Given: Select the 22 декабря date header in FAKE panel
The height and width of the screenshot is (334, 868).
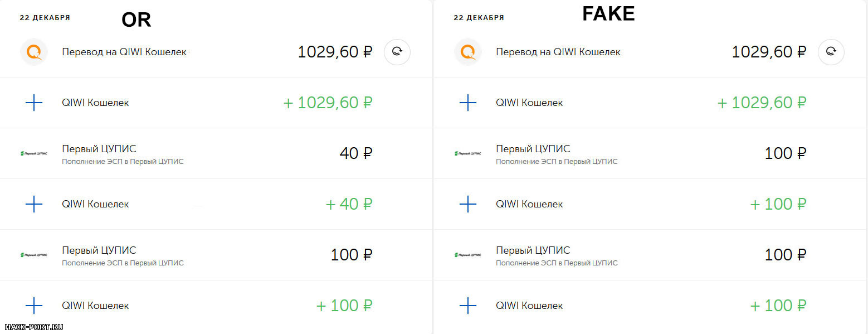Looking at the screenshot, I should 479,18.
